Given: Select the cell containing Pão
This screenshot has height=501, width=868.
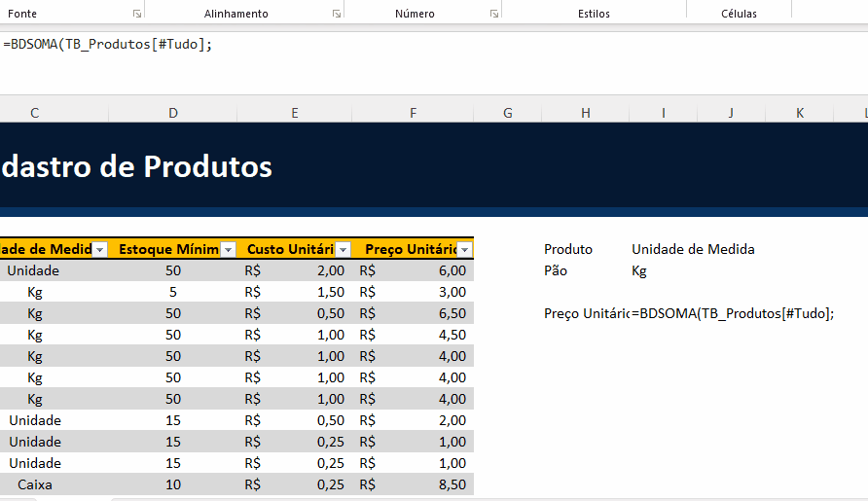Looking at the screenshot, I should tap(557, 270).
